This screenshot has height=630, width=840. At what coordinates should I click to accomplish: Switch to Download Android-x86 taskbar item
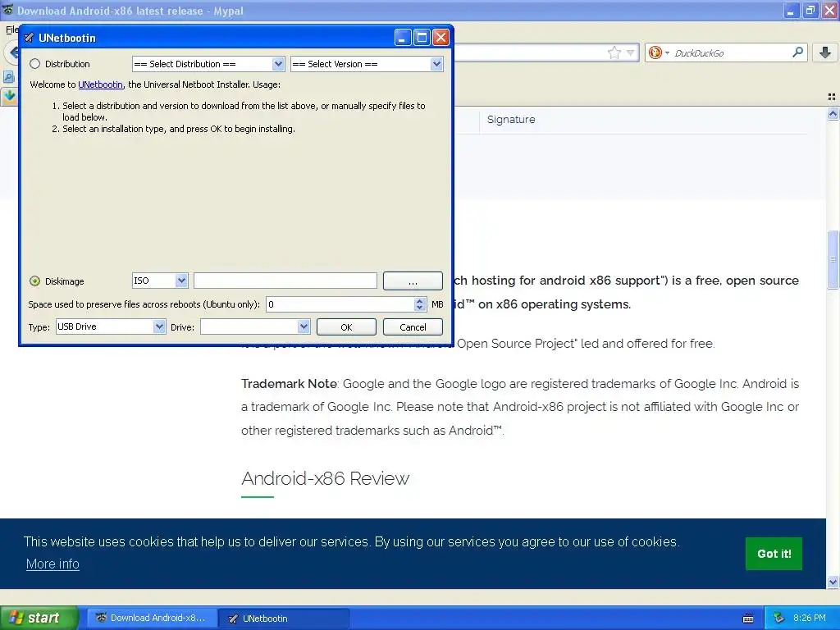152,619
